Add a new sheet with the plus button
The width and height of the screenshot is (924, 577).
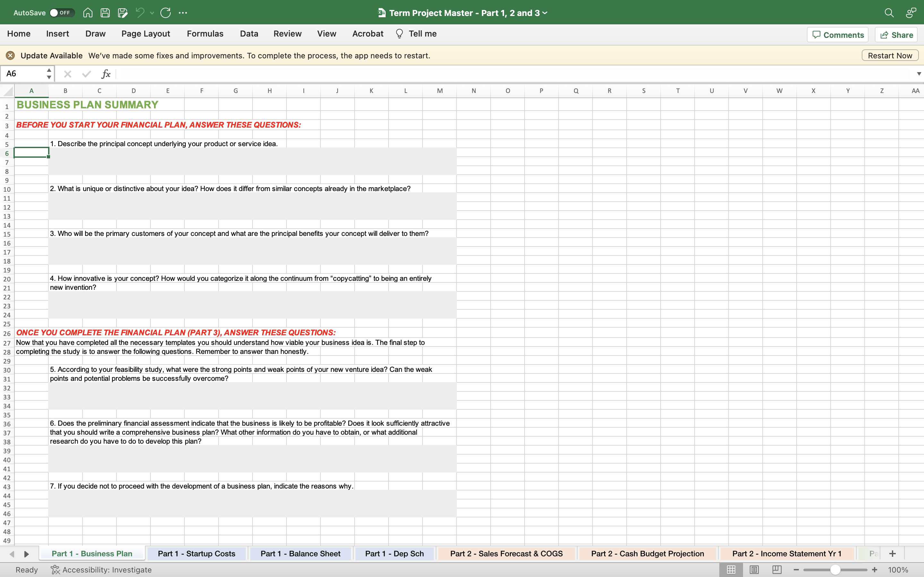(893, 553)
